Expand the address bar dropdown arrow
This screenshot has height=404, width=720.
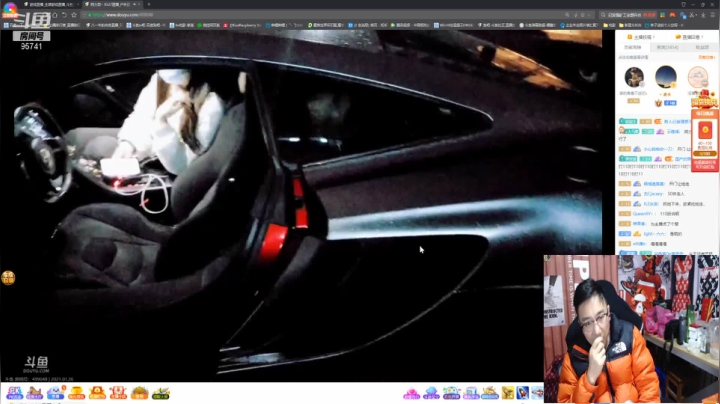589,15
